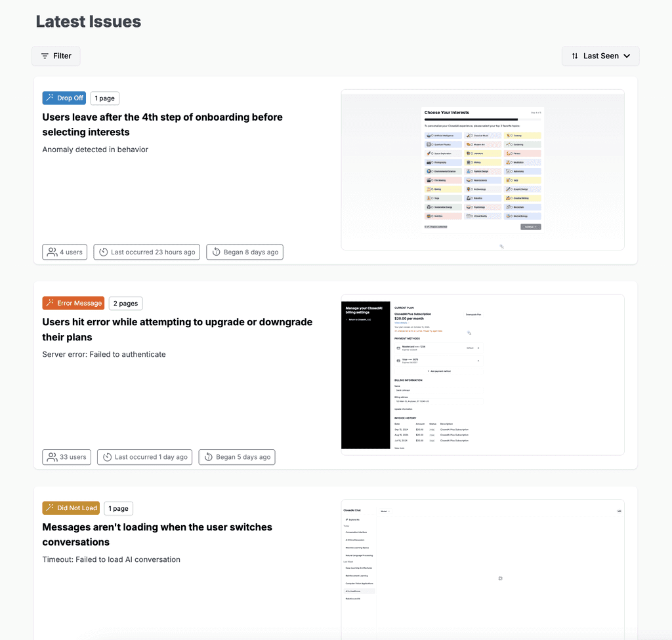672x640 pixels.
Task: Expand the Filter options
Action: tap(56, 56)
